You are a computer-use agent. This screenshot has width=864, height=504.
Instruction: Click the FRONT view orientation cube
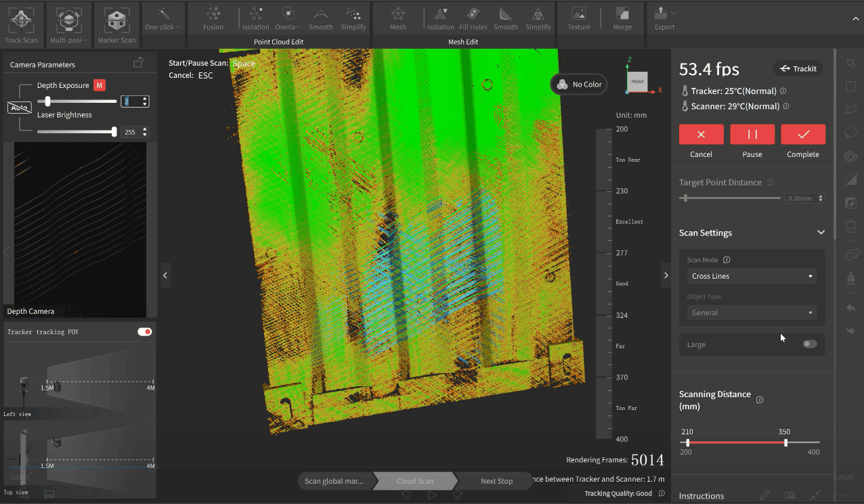click(637, 81)
